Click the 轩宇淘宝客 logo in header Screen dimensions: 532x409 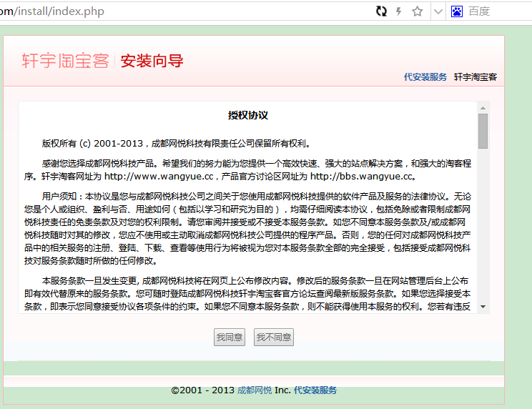click(65, 61)
